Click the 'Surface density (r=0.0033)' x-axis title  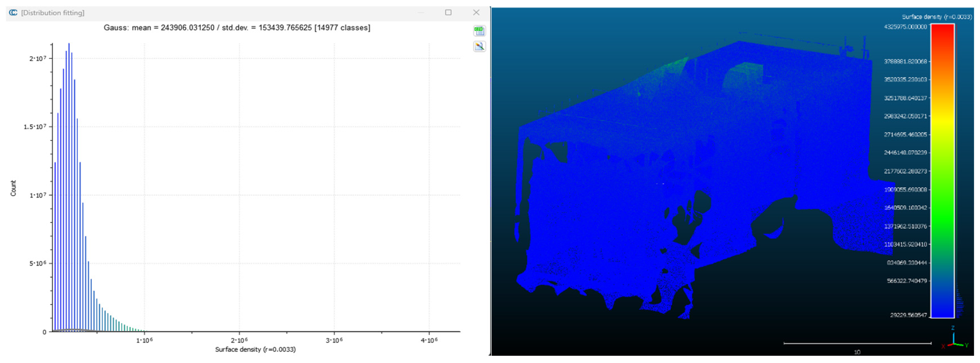255,349
